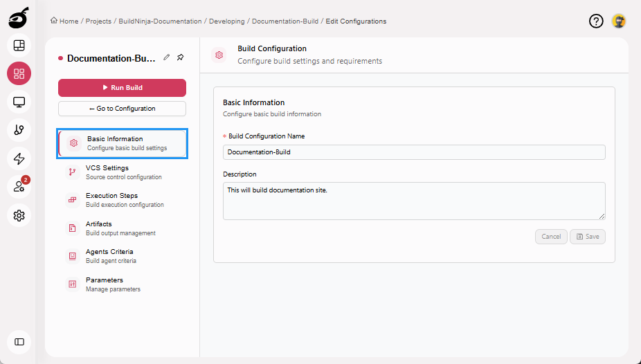Open the branch version control sidebar icon
This screenshot has height=364, width=641.
tap(19, 130)
